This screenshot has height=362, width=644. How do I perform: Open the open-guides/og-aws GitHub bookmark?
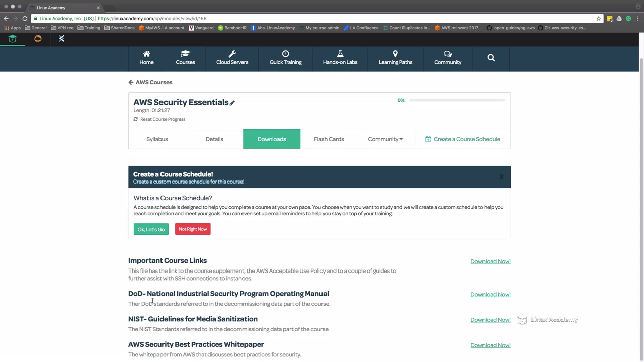tap(510, 28)
